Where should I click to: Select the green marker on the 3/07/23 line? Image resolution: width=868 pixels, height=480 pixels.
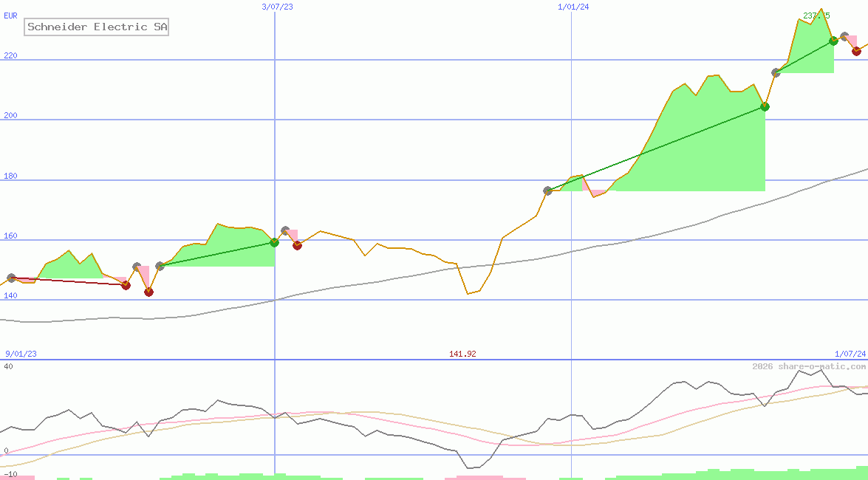274,242
